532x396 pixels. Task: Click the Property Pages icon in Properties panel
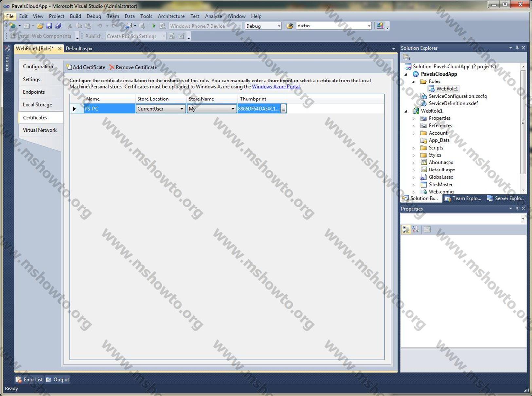427,229
